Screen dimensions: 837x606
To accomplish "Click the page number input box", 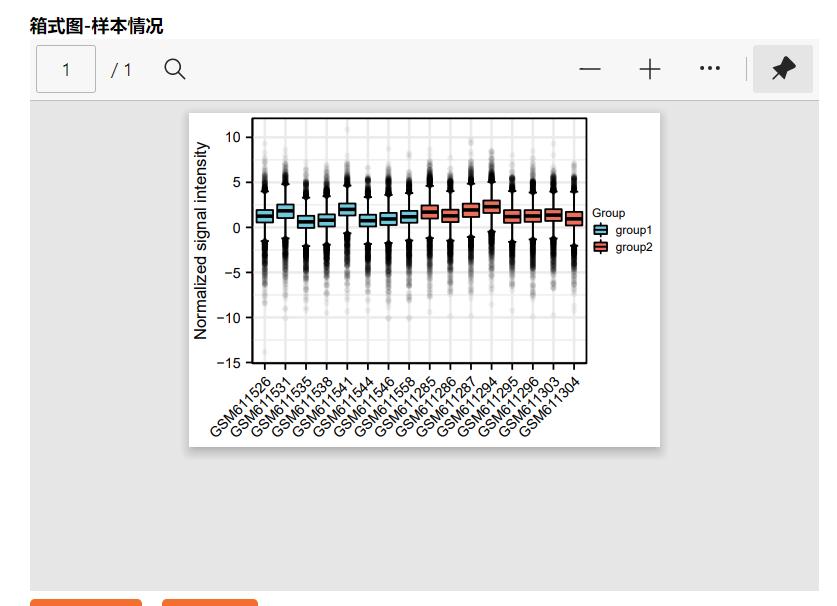I will (x=66, y=69).
